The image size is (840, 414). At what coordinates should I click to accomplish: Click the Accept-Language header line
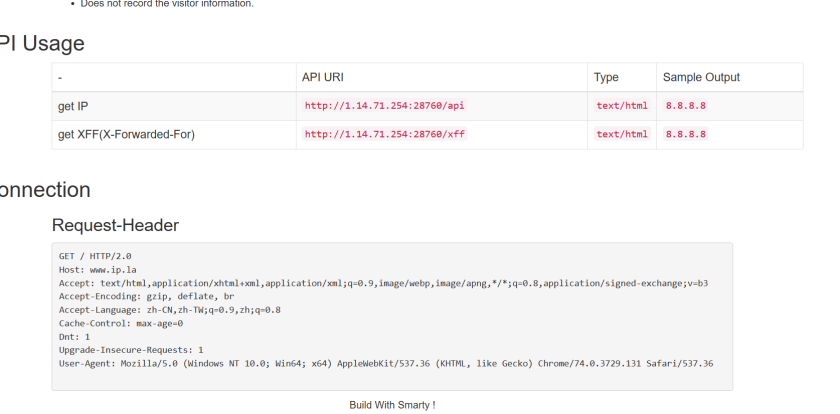coord(169,310)
